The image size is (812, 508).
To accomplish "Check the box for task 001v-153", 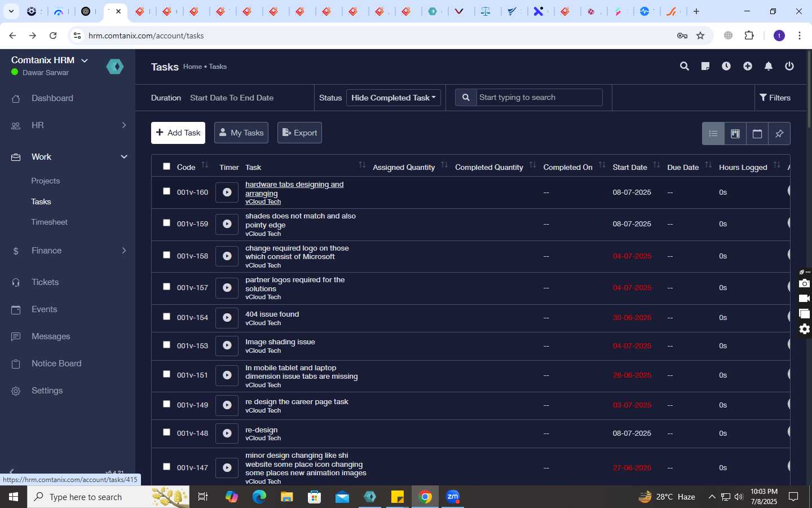I will pos(166,345).
